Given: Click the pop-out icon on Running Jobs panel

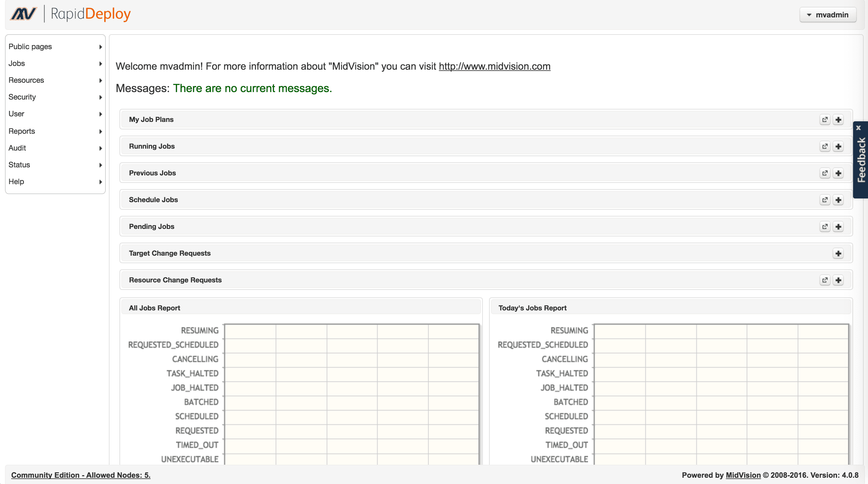Looking at the screenshot, I should point(824,147).
